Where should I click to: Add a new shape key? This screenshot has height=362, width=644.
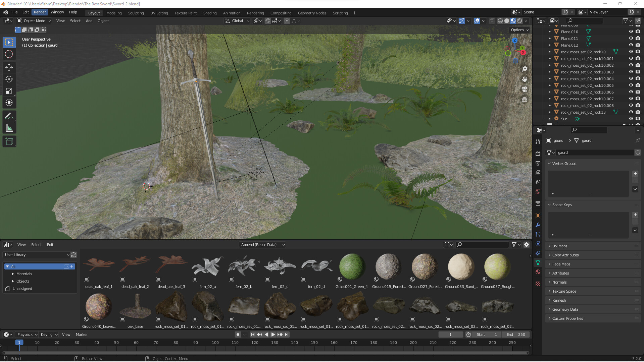[635, 215]
